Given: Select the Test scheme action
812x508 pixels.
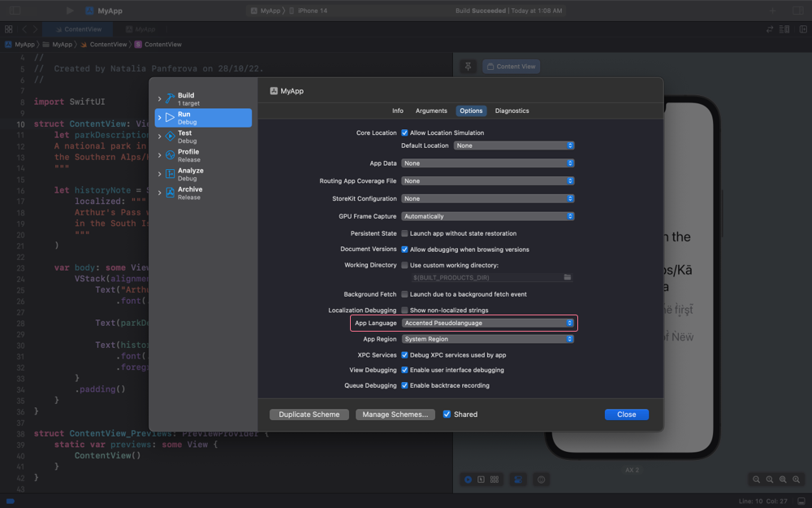Looking at the screenshot, I should coord(203,137).
